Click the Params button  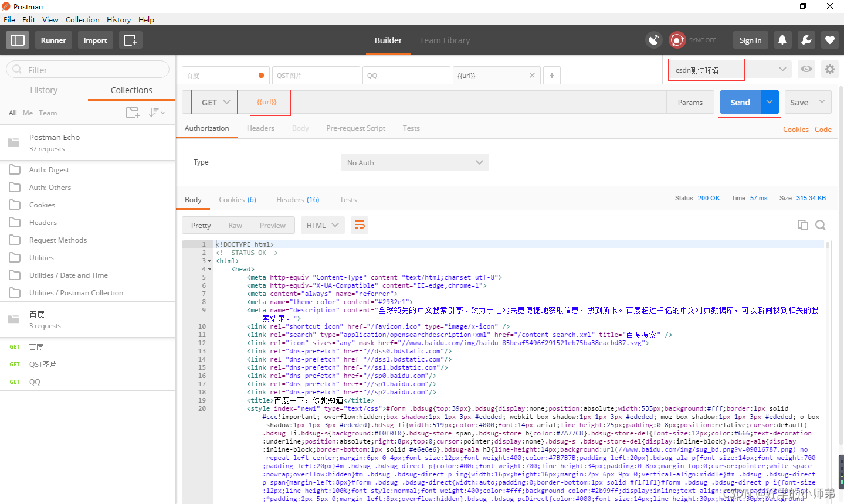pos(690,102)
